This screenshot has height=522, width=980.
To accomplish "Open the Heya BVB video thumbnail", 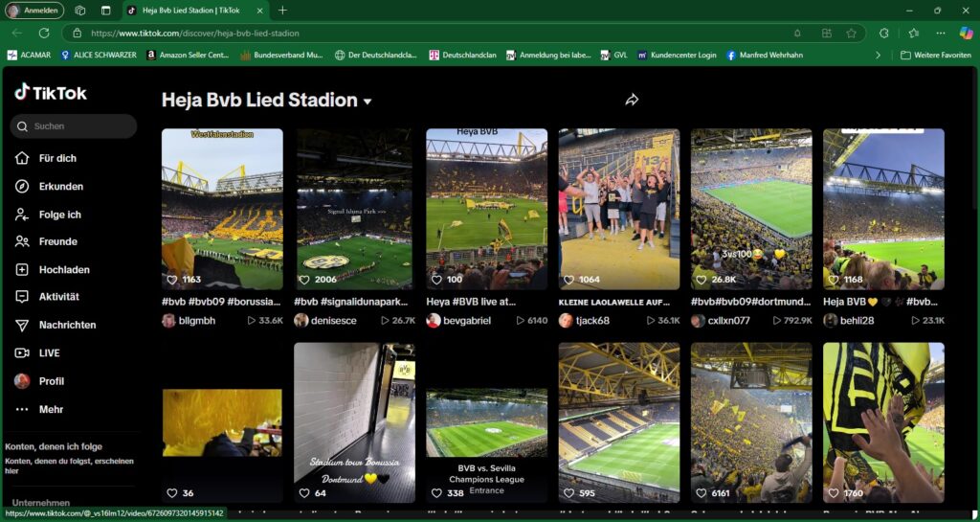I will 487,209.
